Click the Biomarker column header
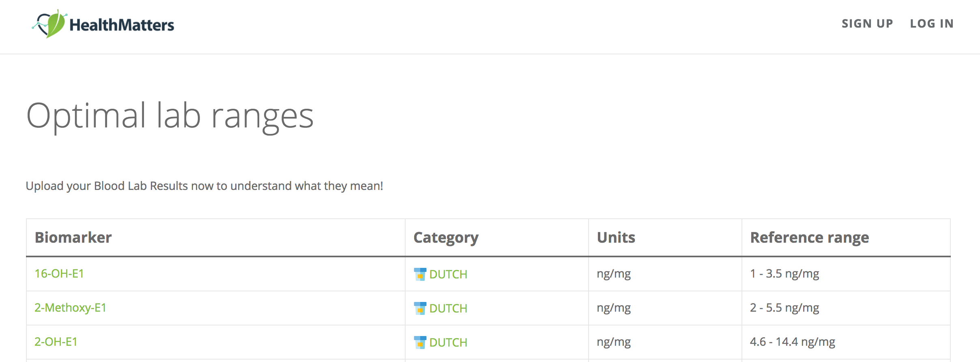Viewport: 980px width, 362px height. pos(73,237)
